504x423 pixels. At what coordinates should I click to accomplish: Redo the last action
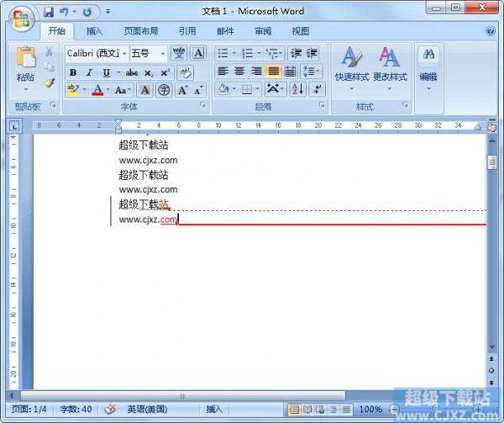(x=87, y=13)
